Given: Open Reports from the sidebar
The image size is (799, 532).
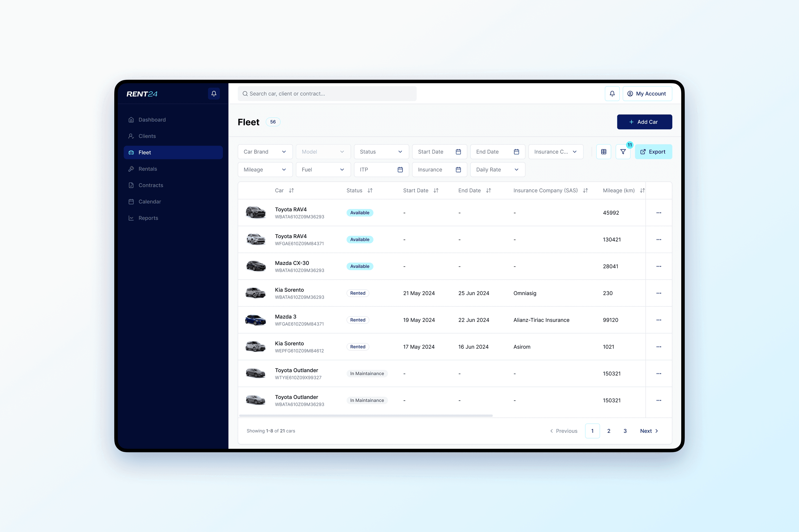Looking at the screenshot, I should (x=148, y=218).
